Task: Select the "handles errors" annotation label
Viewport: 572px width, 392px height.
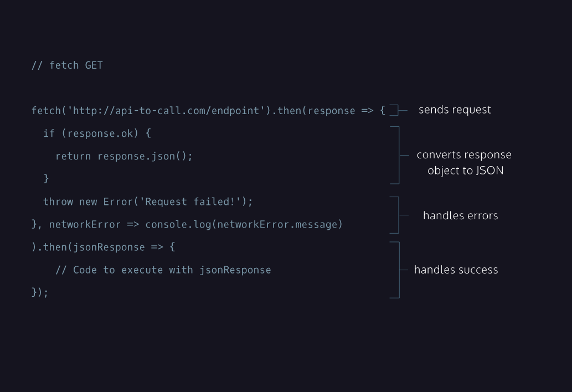Action: click(x=460, y=215)
